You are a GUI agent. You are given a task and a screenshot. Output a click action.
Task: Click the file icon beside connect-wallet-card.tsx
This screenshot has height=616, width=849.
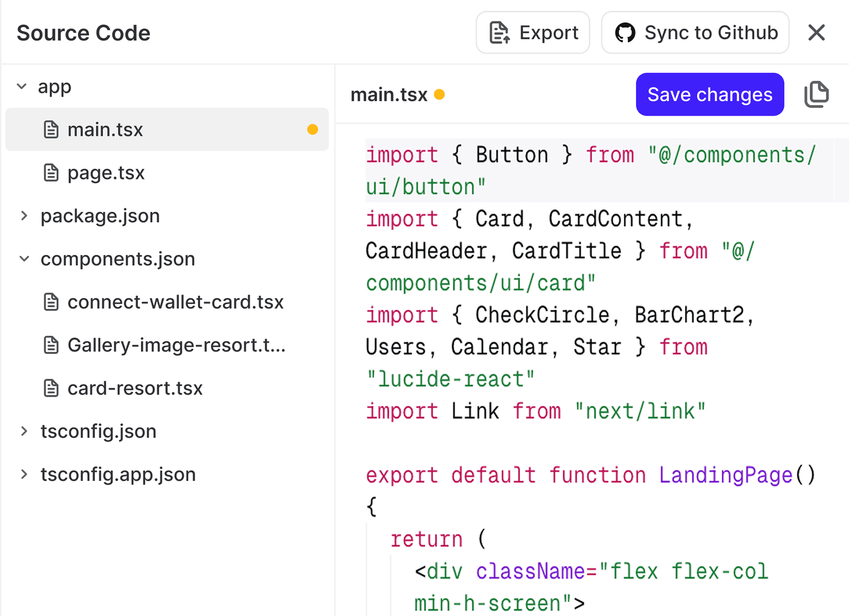pos(52,302)
